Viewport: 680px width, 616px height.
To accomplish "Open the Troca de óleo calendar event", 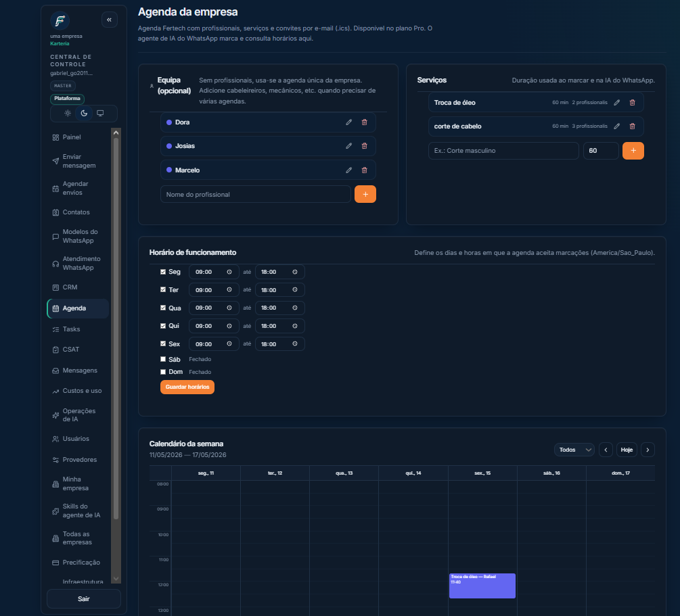I will point(482,586).
